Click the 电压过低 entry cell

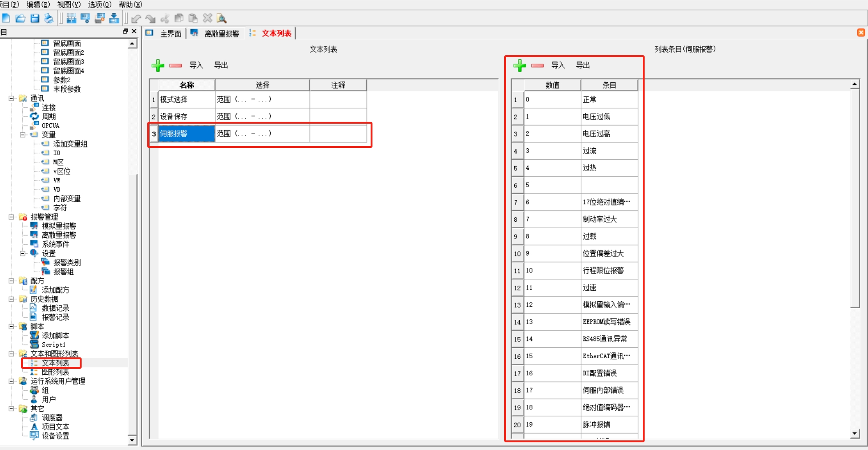click(609, 116)
